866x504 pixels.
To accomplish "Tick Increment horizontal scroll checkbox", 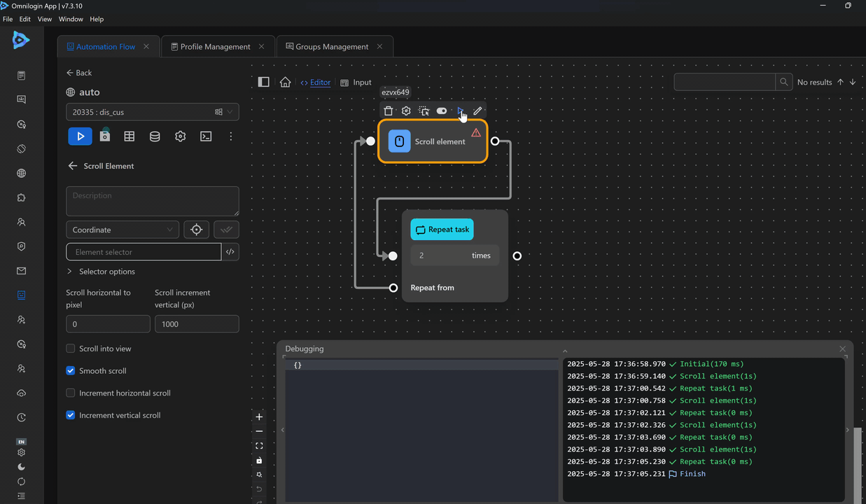I will click(71, 393).
